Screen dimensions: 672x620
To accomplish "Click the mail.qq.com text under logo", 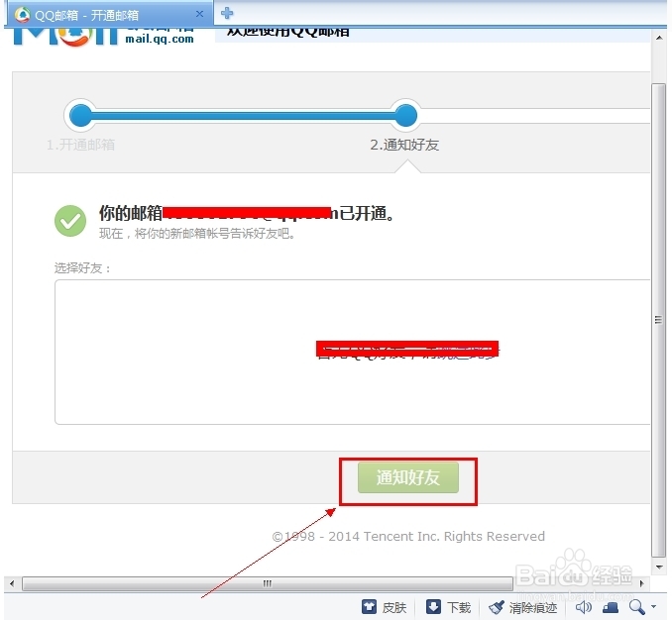I will point(160,39).
